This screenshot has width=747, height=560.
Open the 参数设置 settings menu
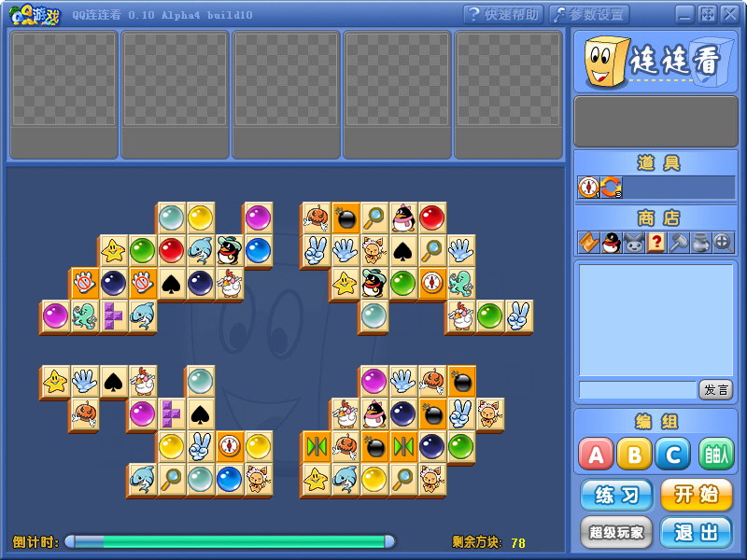589,14
